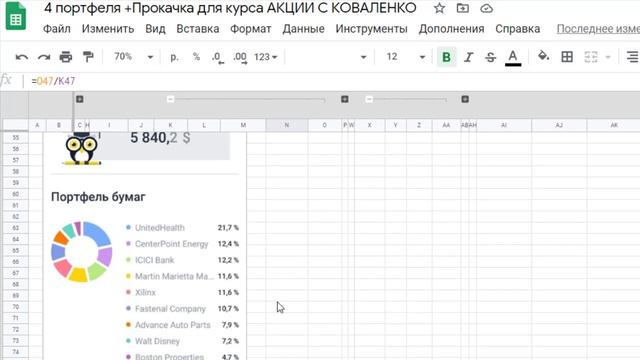Activate the paint format tool
The height and width of the screenshot is (360, 640).
coord(88,57)
